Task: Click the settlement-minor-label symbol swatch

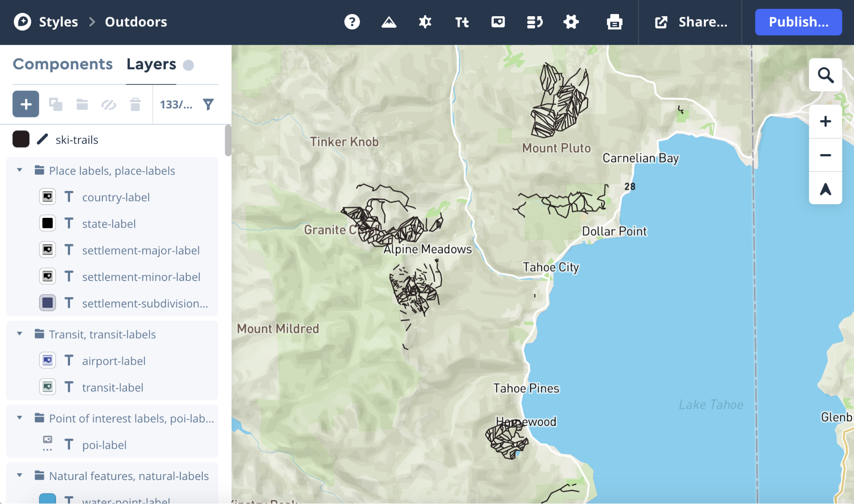Action: pos(47,276)
